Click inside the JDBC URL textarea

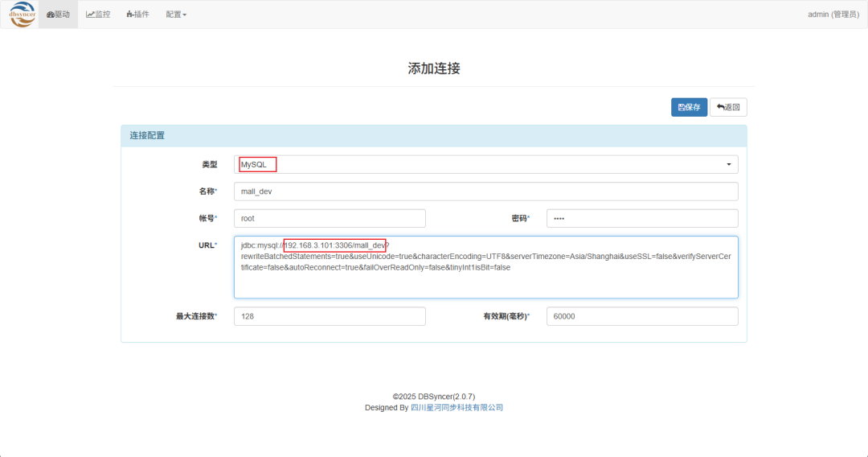pyautogui.click(x=485, y=278)
